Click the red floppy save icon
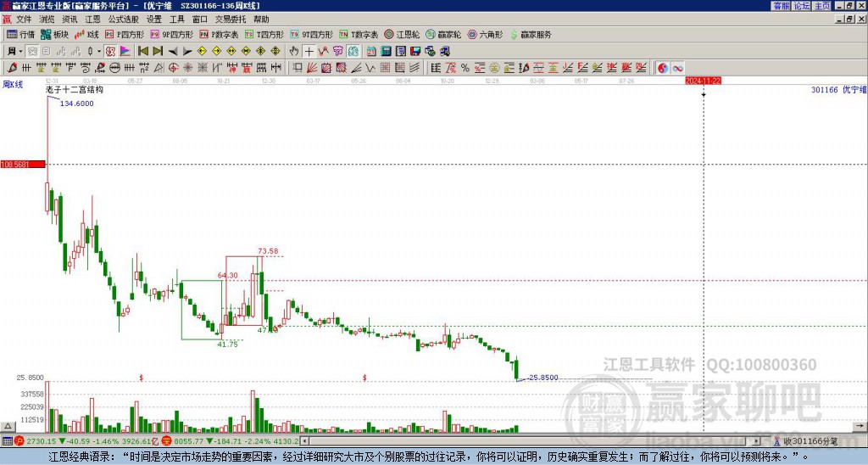 (x=415, y=51)
